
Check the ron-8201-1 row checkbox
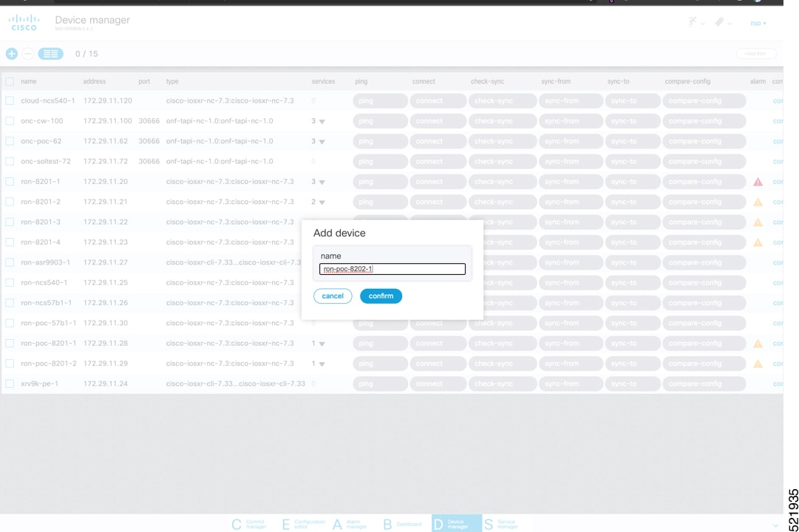[x=10, y=182]
